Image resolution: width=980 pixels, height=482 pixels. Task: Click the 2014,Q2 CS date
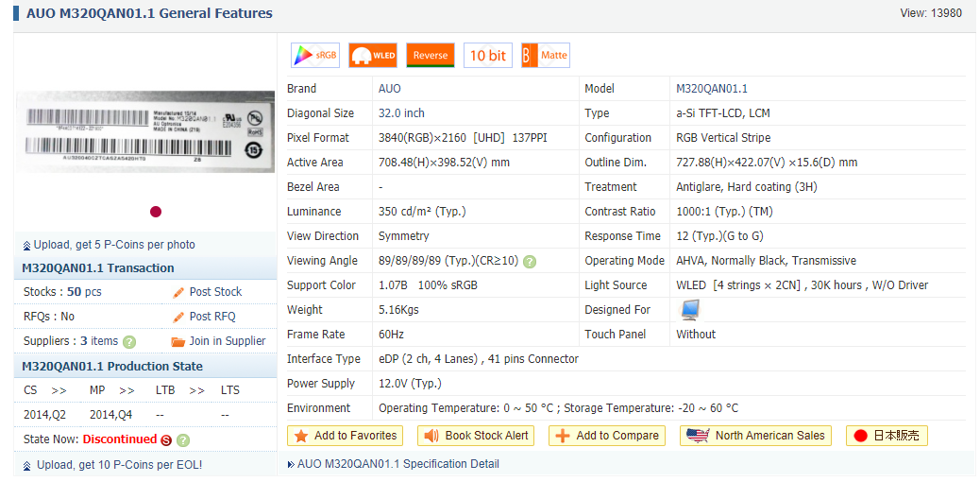pyautogui.click(x=46, y=415)
